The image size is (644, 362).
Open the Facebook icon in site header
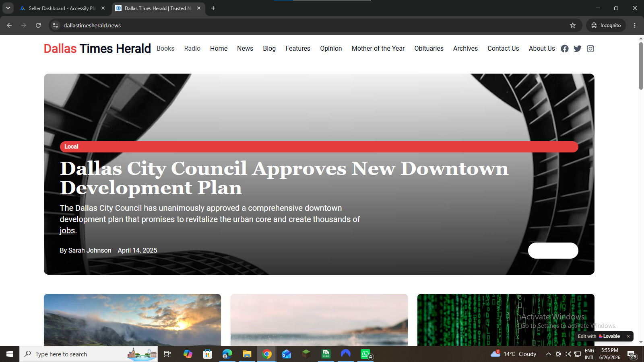pos(565,49)
